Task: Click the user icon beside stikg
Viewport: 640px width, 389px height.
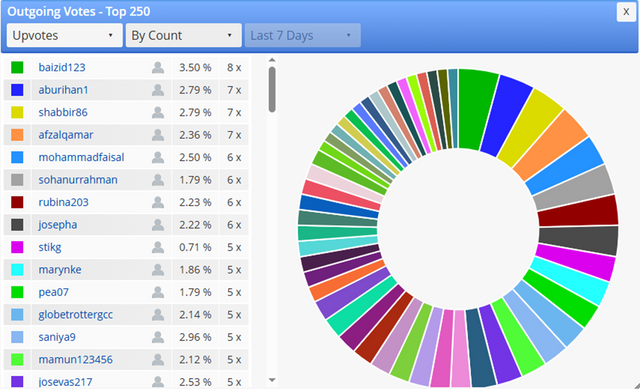Action: point(158,247)
